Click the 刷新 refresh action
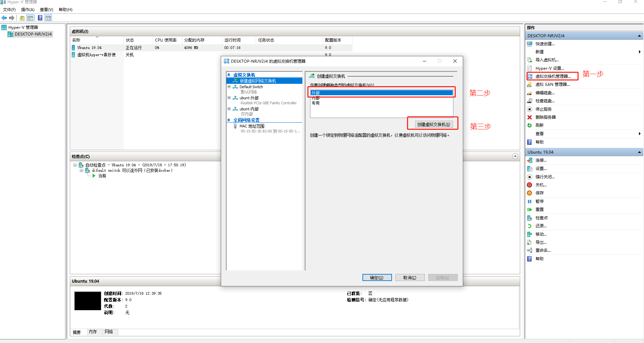 (539, 125)
